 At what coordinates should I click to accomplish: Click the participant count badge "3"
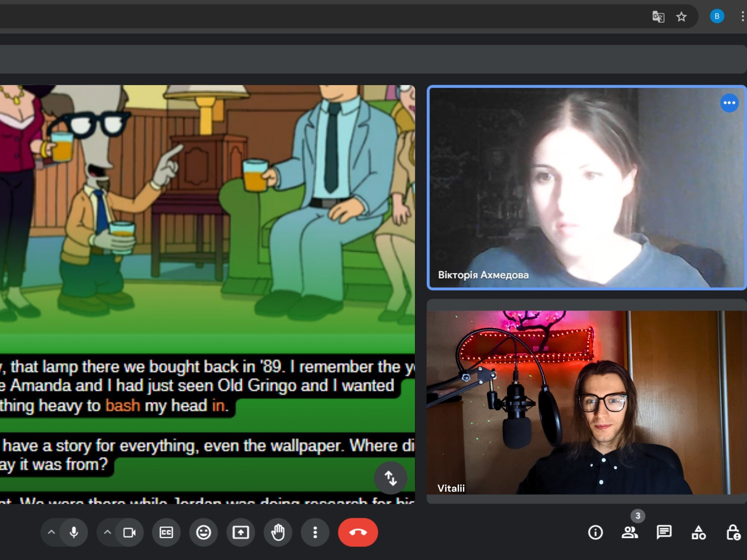click(x=638, y=516)
